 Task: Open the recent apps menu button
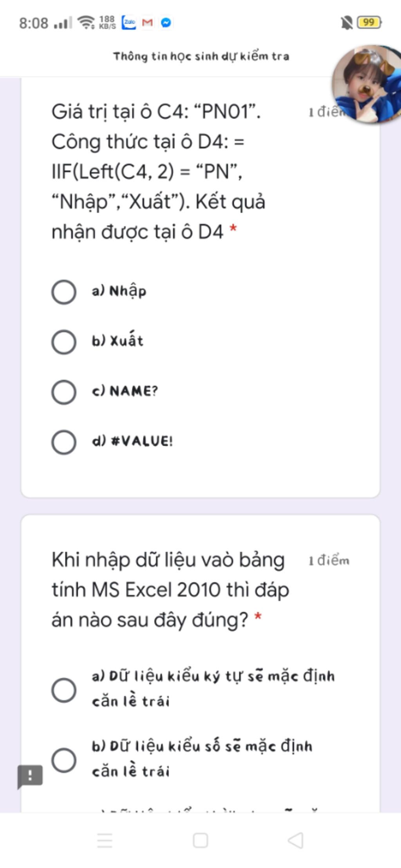(x=105, y=840)
